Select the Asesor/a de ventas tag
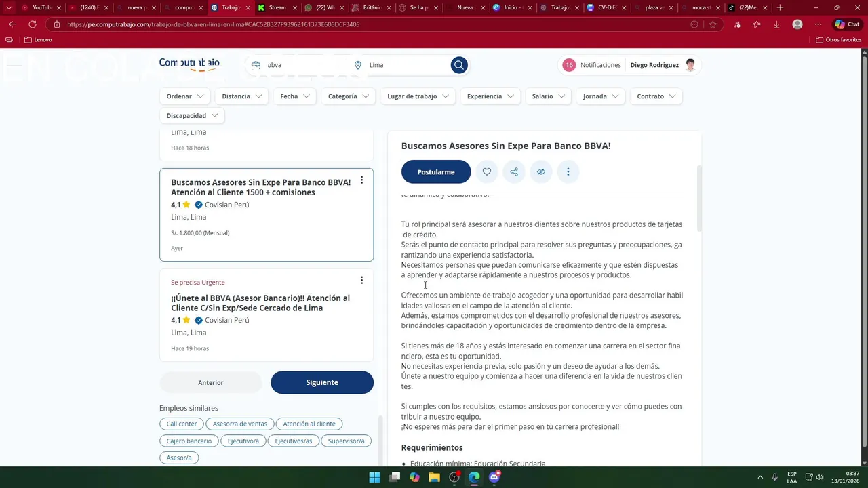Image resolution: width=868 pixels, height=488 pixels. click(240, 424)
